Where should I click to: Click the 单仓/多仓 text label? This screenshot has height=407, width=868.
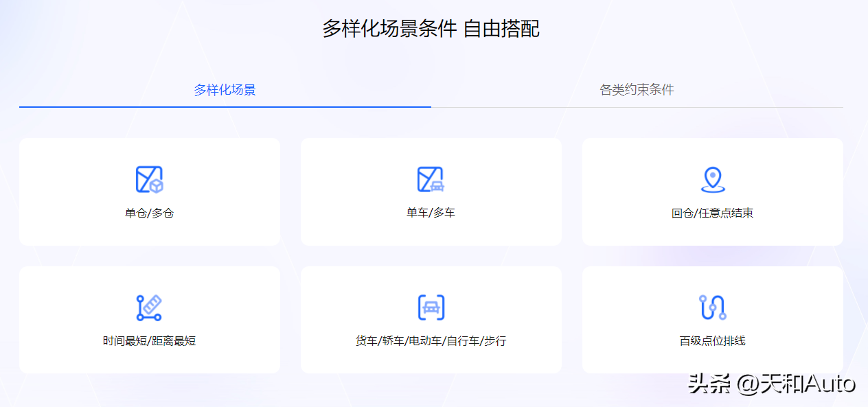(150, 213)
